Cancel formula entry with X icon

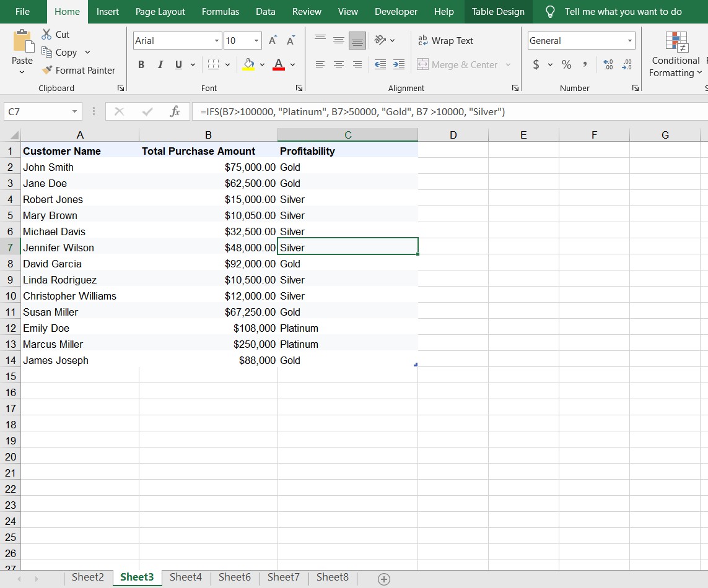119,111
